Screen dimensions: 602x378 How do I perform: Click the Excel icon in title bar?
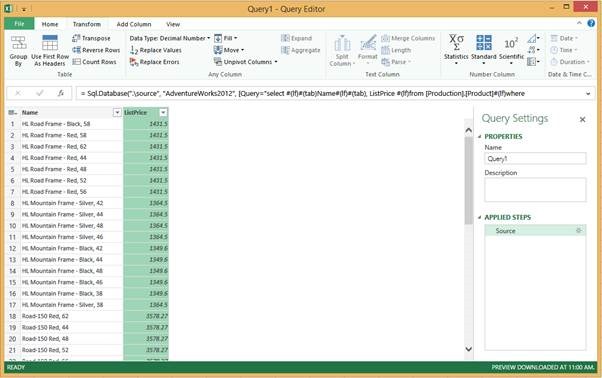(x=9, y=8)
